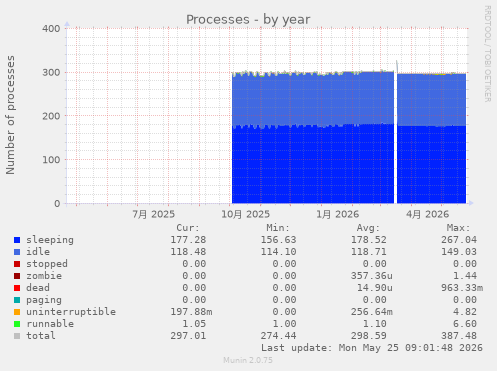Click the total max value 387.48
The width and height of the screenshot is (497, 371).
(459, 336)
